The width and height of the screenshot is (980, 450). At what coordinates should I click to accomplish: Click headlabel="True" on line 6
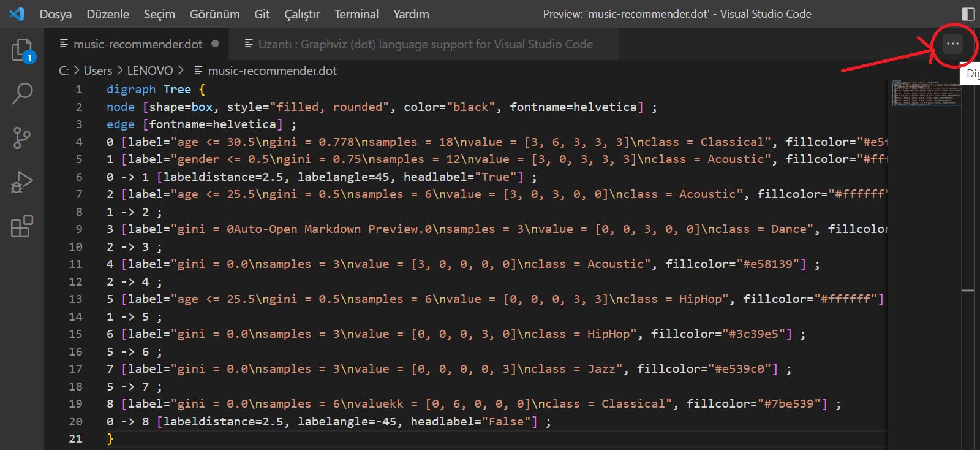[x=459, y=177]
